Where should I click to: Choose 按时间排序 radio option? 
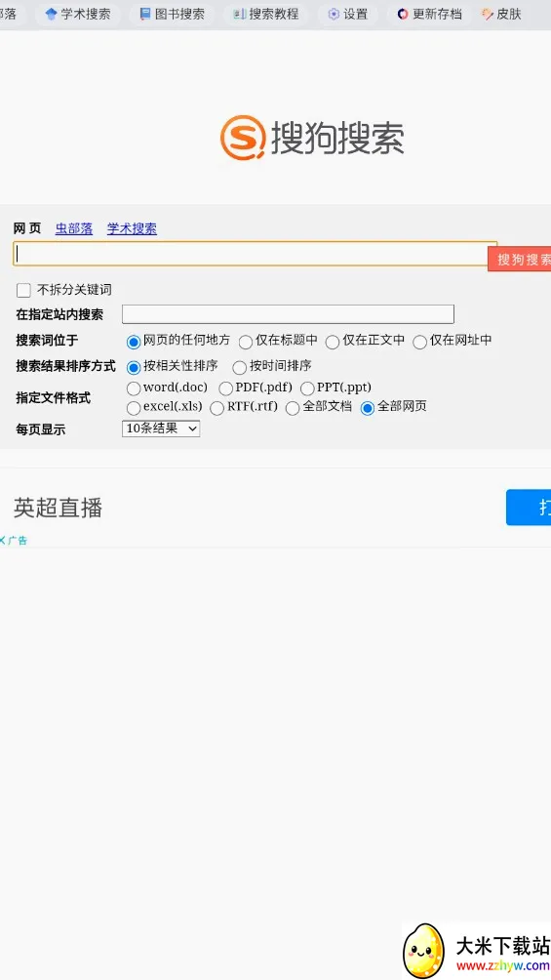point(239,367)
